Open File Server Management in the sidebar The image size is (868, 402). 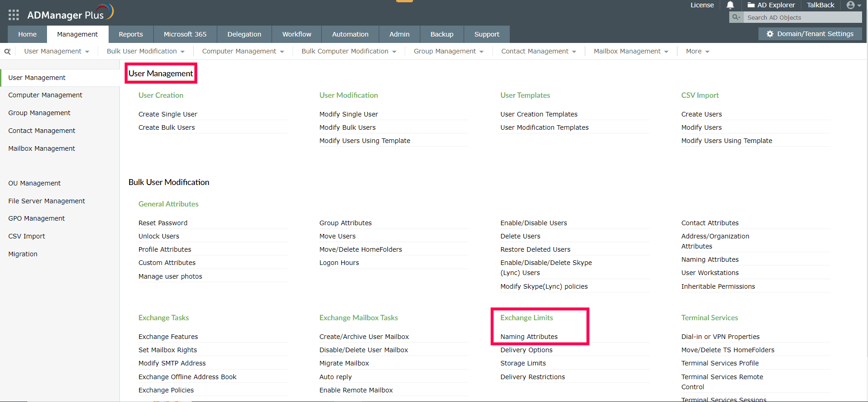coord(47,201)
